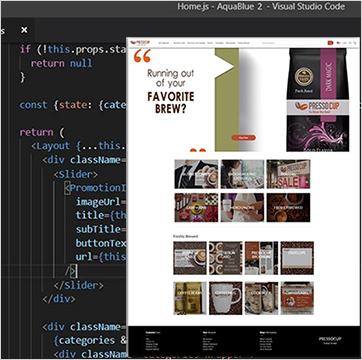Screen dimensions: 362x360
Task: Click the 'Freshly Brewed' section heading
Action: [x=185, y=236]
